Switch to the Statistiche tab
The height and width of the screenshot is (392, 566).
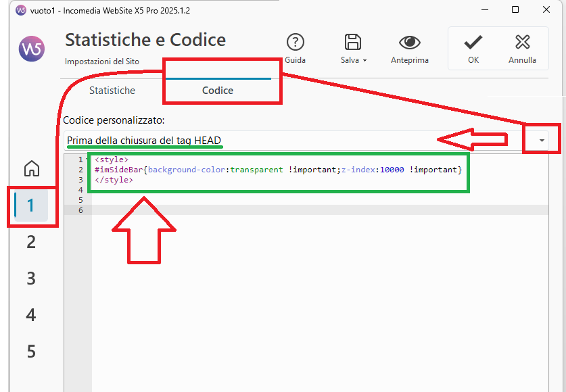coord(112,91)
